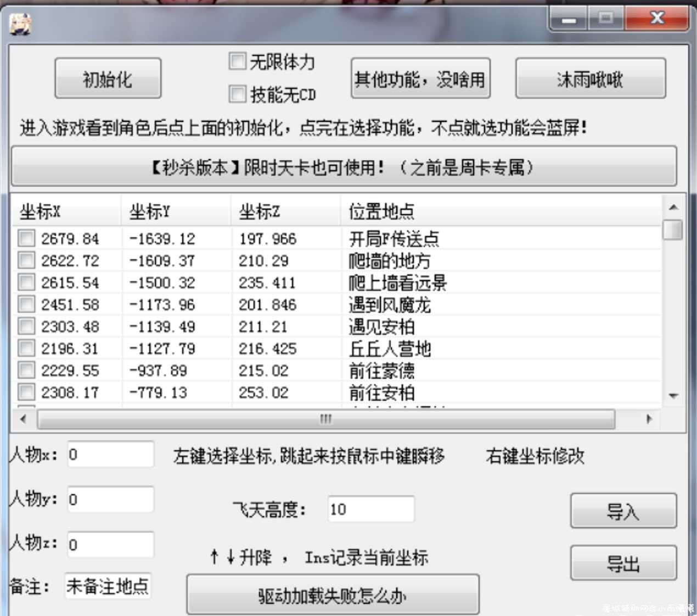Focus the 备注 input field

108,586
